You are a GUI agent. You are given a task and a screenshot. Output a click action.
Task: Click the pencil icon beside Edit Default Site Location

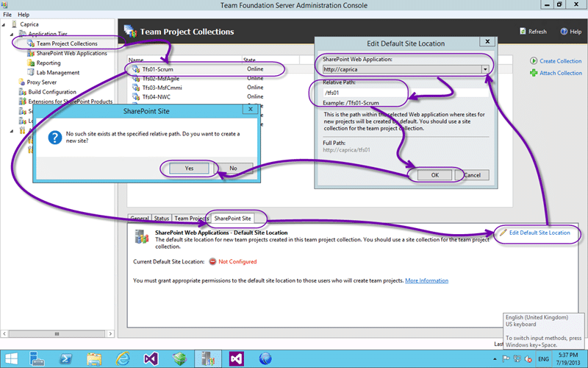(x=503, y=233)
